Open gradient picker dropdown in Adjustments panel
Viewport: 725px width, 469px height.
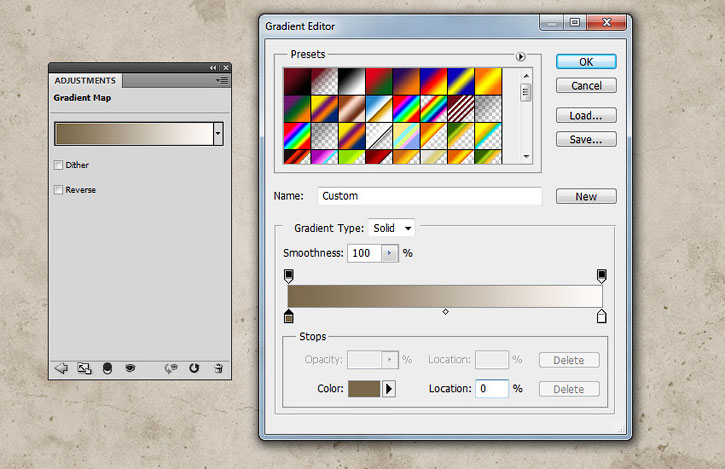[218, 134]
